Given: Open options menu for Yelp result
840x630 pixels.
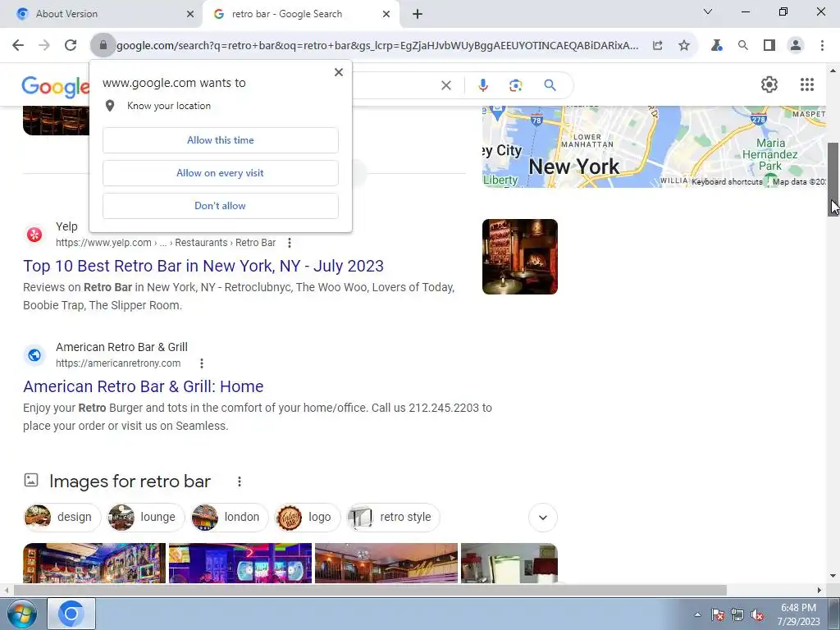Looking at the screenshot, I should tap(290, 243).
